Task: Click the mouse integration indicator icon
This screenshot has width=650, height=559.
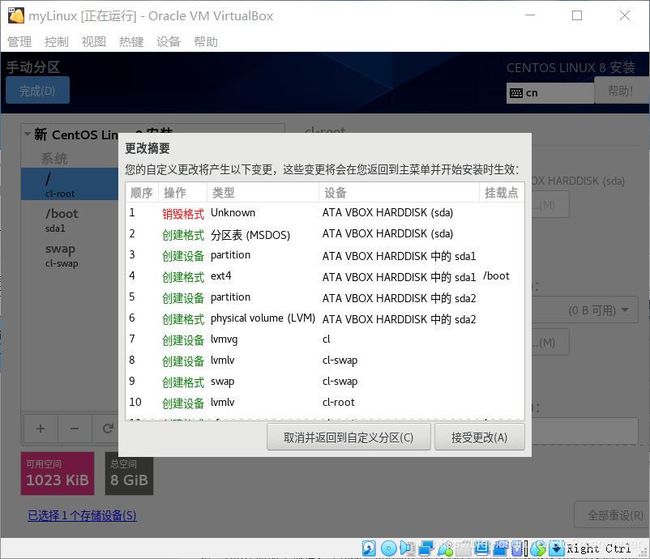Action: tap(538, 548)
